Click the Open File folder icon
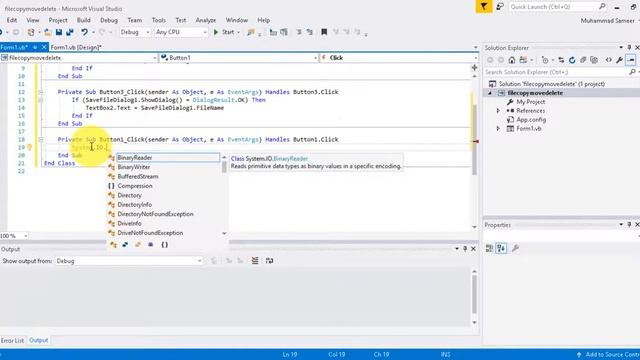 tap(48, 32)
